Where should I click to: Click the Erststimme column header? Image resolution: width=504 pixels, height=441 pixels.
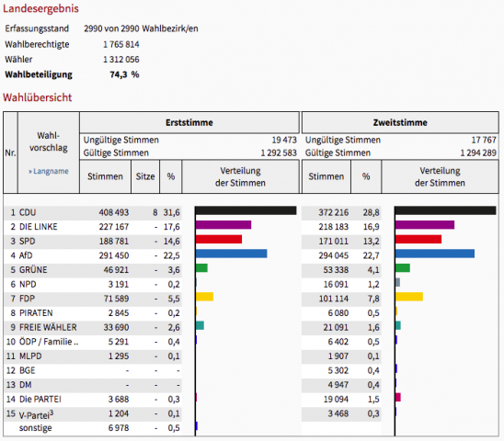[189, 122]
